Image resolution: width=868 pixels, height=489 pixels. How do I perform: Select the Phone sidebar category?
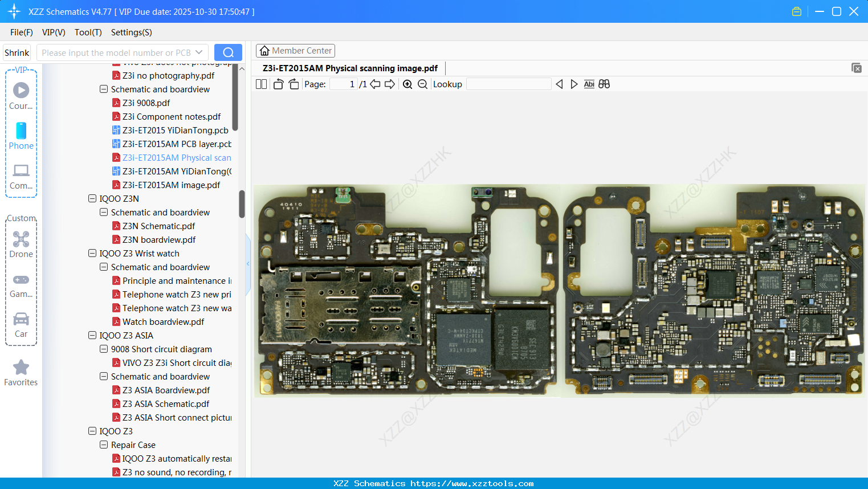tap(21, 136)
